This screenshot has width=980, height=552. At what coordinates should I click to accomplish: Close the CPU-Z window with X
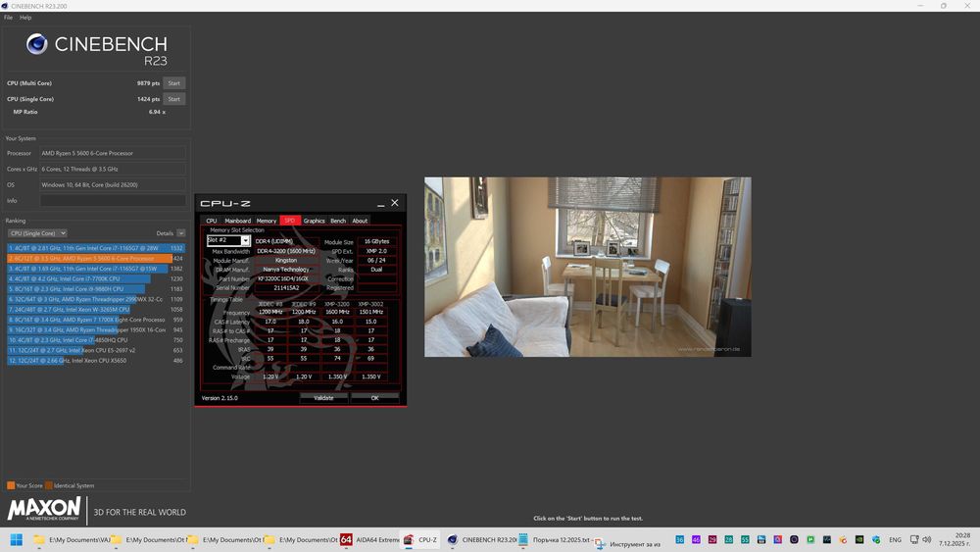click(x=394, y=203)
